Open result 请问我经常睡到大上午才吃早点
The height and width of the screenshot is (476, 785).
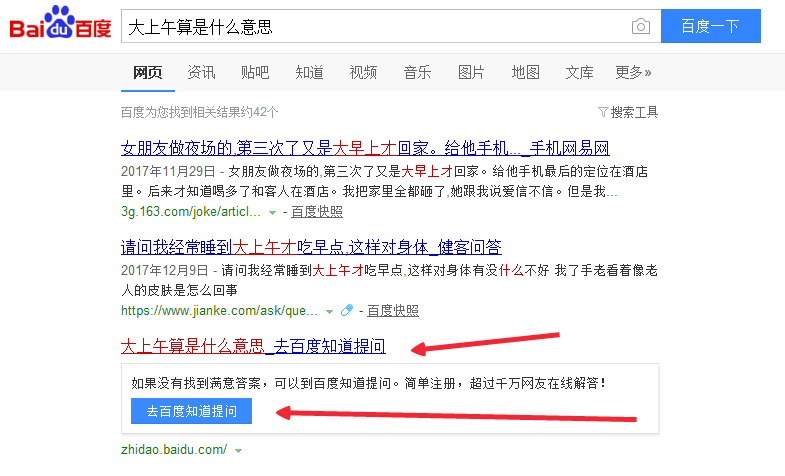tap(311, 247)
